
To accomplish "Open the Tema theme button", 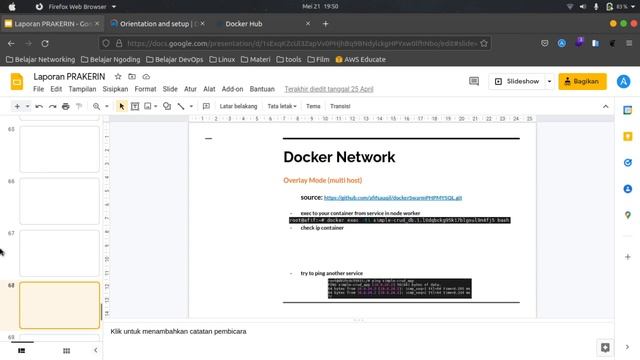I will click(313, 106).
